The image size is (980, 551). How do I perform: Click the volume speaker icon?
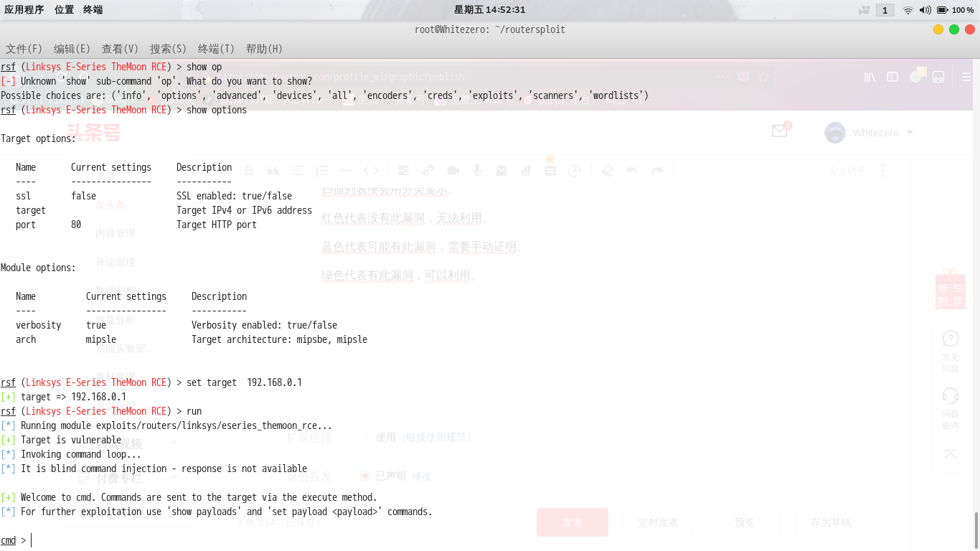925,10
